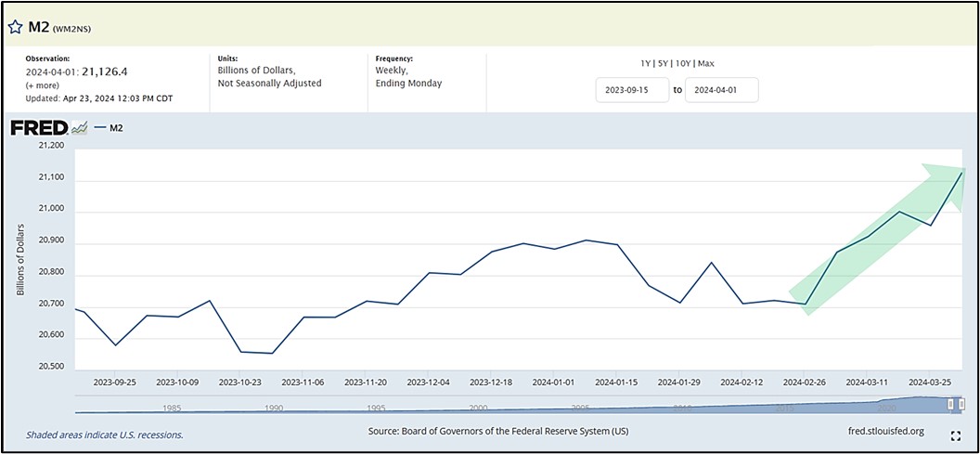This screenshot has height=454, width=980.
Task: Click the small chart icon beside FRED logo
Action: pyautogui.click(x=80, y=128)
